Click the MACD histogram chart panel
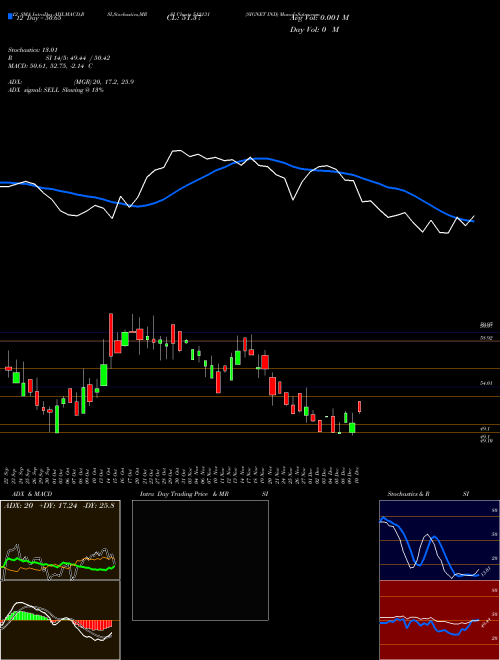The height and width of the screenshot is (660, 500). pyautogui.click(x=60, y=620)
